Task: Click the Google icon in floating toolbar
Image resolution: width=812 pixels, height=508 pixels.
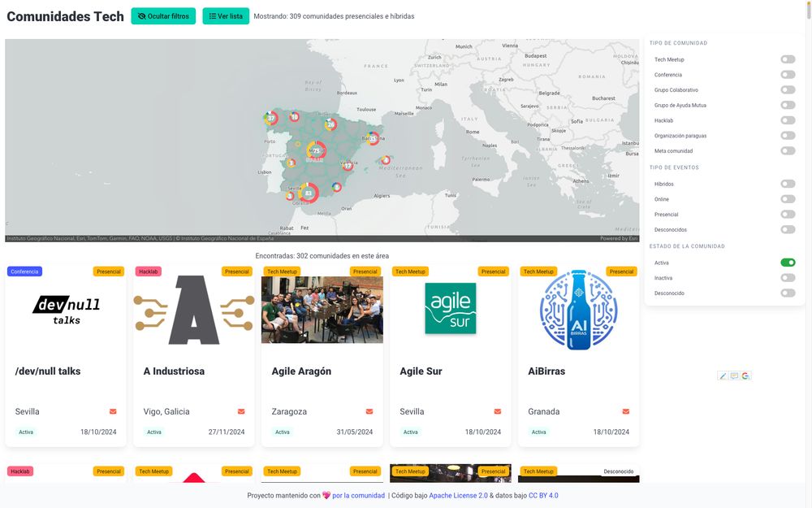Action: [x=745, y=376]
